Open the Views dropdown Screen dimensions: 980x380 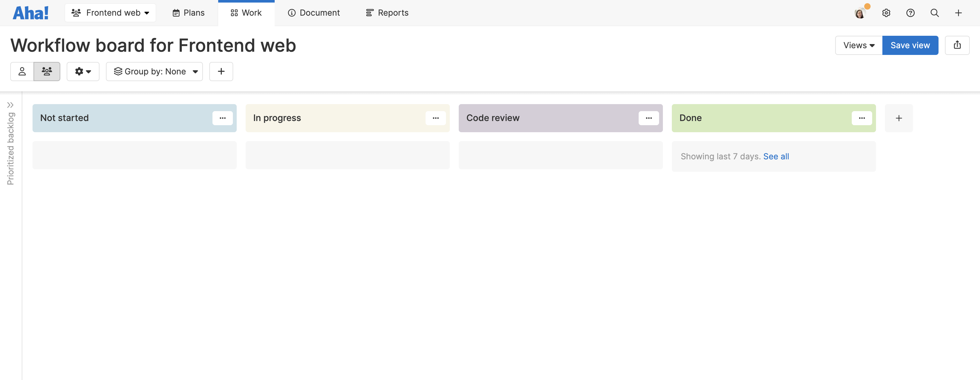pos(858,45)
